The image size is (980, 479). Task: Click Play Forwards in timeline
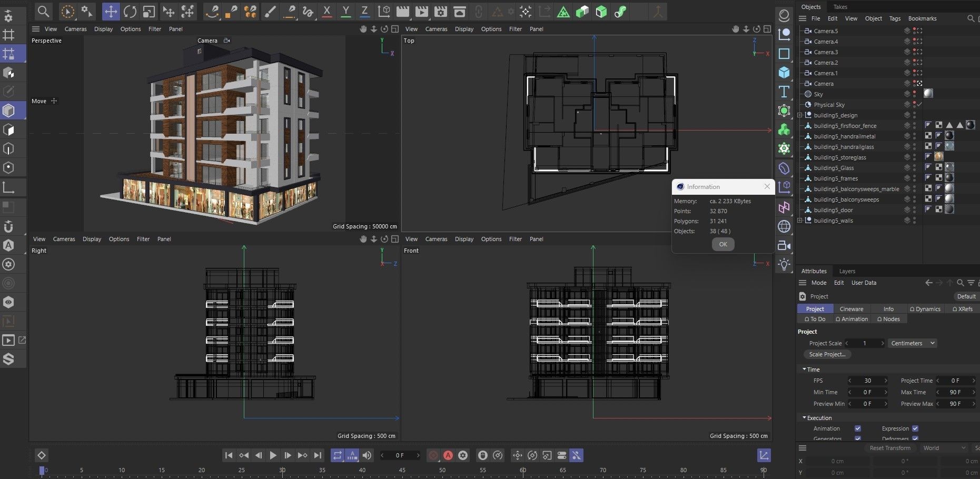click(x=273, y=455)
